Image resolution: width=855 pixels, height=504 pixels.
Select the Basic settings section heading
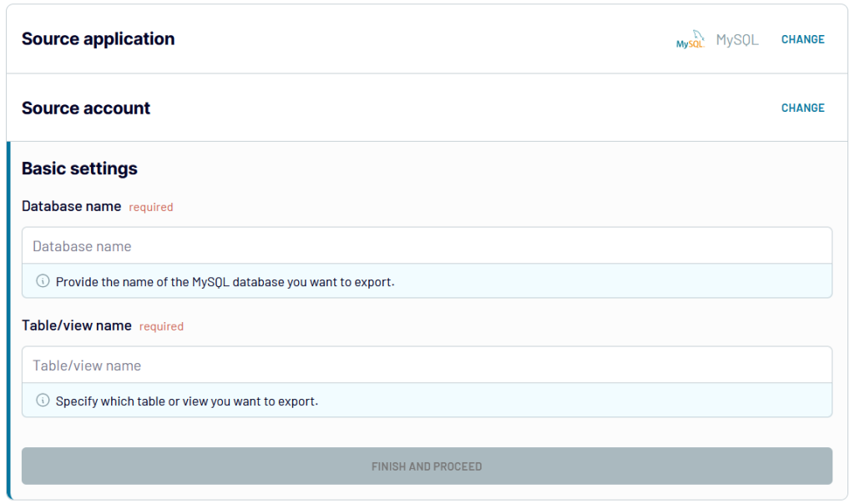pos(79,169)
